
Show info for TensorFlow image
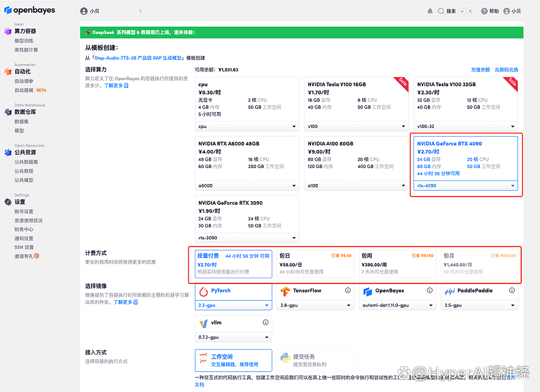pyautogui.click(x=348, y=291)
